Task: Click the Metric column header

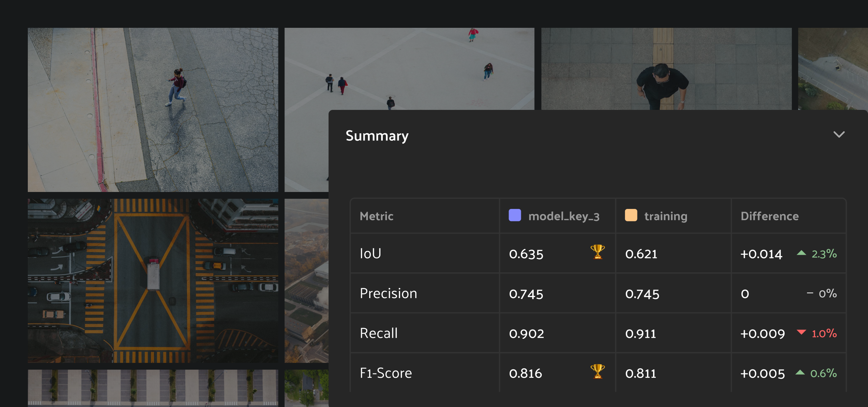Action: [376, 216]
